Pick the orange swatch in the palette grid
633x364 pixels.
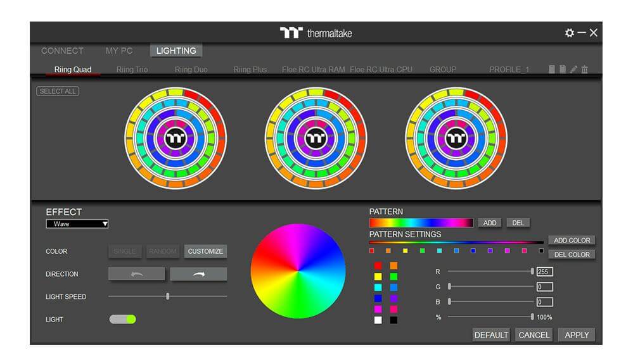tap(393, 266)
